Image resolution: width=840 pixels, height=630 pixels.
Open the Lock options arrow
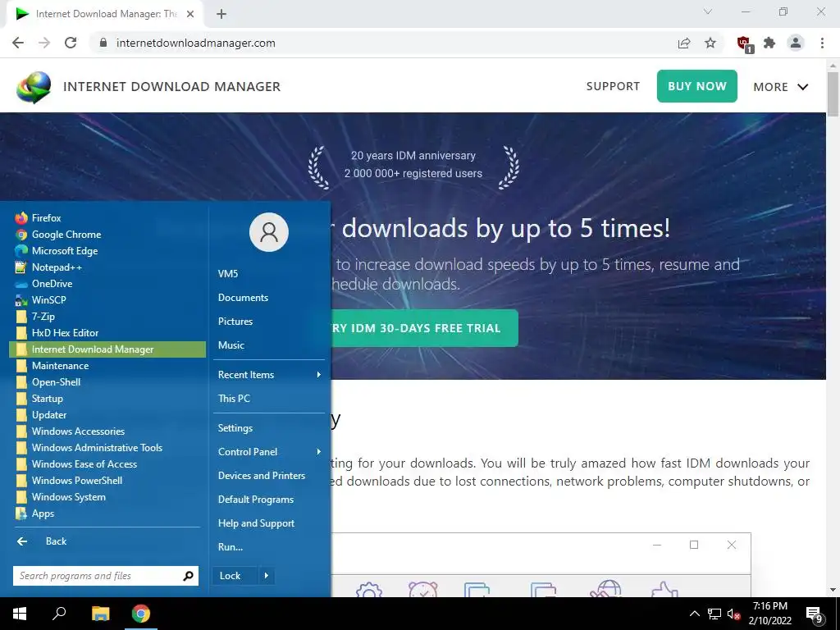pos(267,576)
